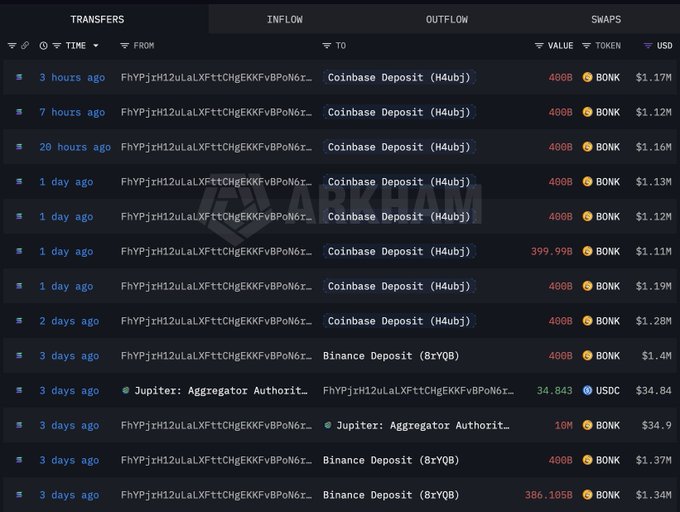Click the VALUE column header label

click(x=560, y=46)
